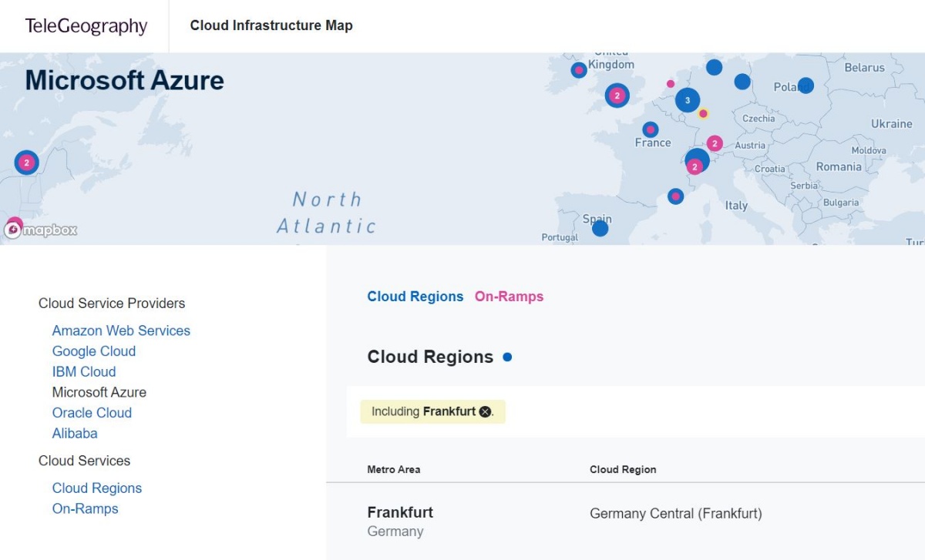Select the blue marker on the Poland label
Image resolution: width=925 pixels, height=560 pixels.
[x=806, y=86]
